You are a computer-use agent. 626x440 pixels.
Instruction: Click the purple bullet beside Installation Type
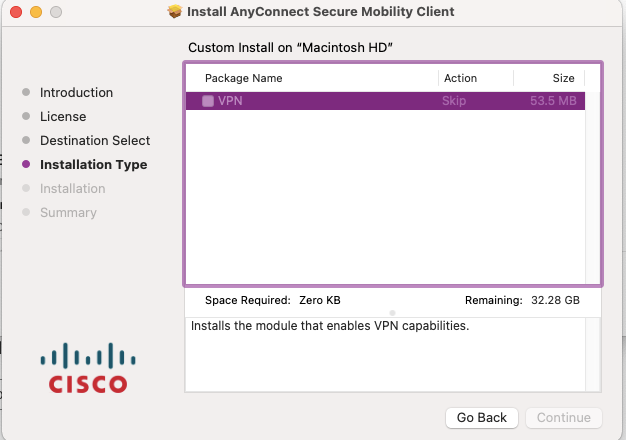point(26,164)
